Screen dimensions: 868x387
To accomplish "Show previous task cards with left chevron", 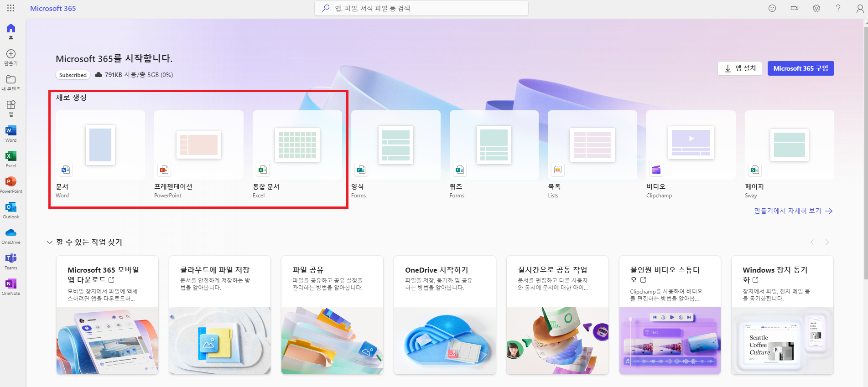I will click(812, 242).
